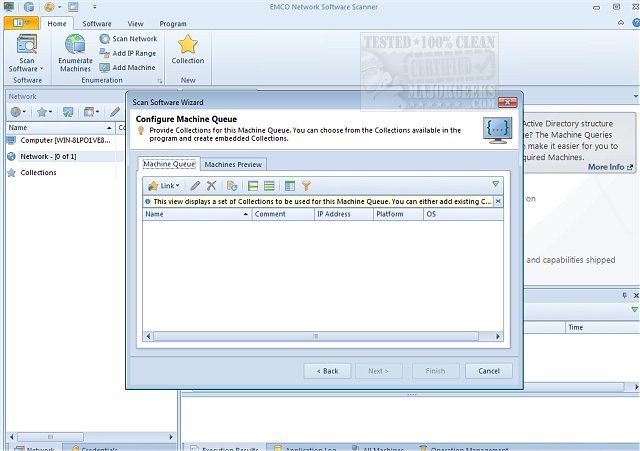Image resolution: width=640 pixels, height=451 pixels.
Task: Click the monitor check icon in Network toolbar
Action: (68, 112)
